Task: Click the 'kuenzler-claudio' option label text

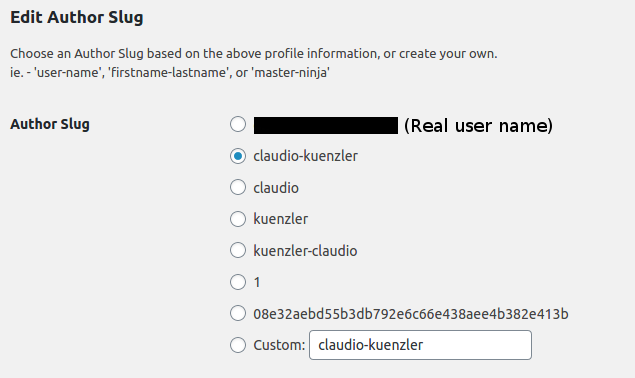Action: pyautogui.click(x=305, y=251)
